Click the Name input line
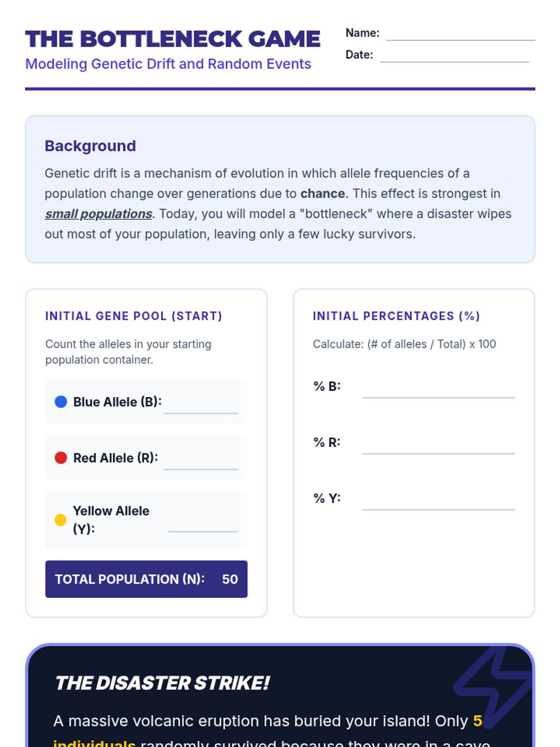The image size is (560, 747). coord(460,35)
